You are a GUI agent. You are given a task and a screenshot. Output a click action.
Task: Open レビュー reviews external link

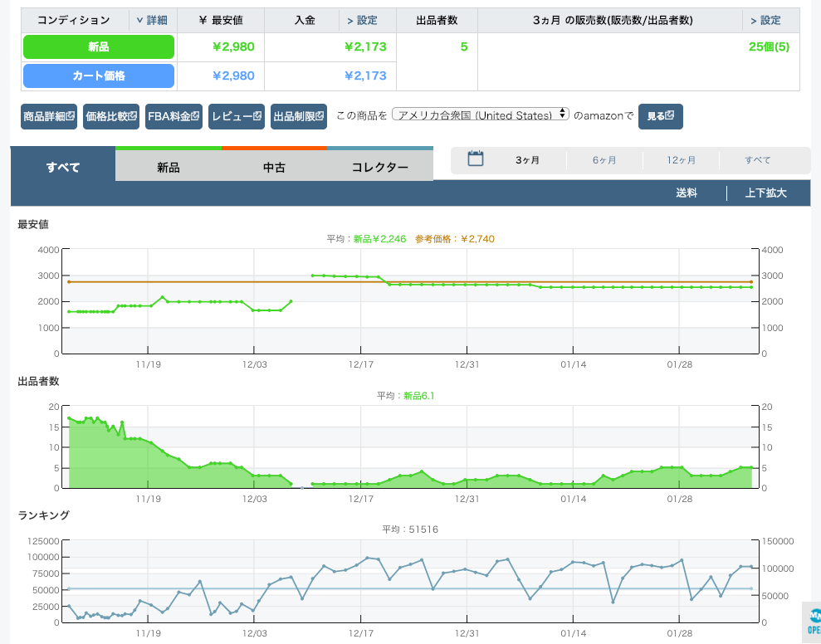pos(237,116)
